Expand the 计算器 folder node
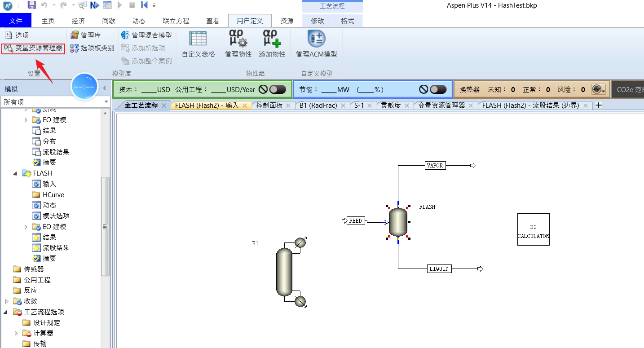The image size is (644, 348). coord(17,333)
